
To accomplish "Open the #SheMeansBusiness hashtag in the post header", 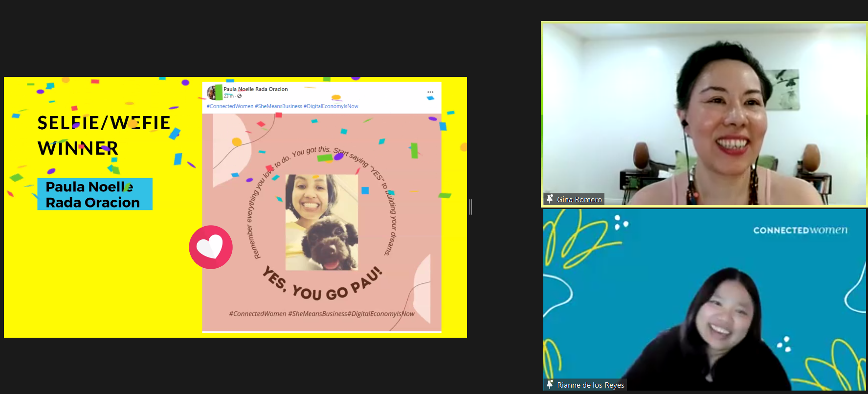I will (x=278, y=106).
